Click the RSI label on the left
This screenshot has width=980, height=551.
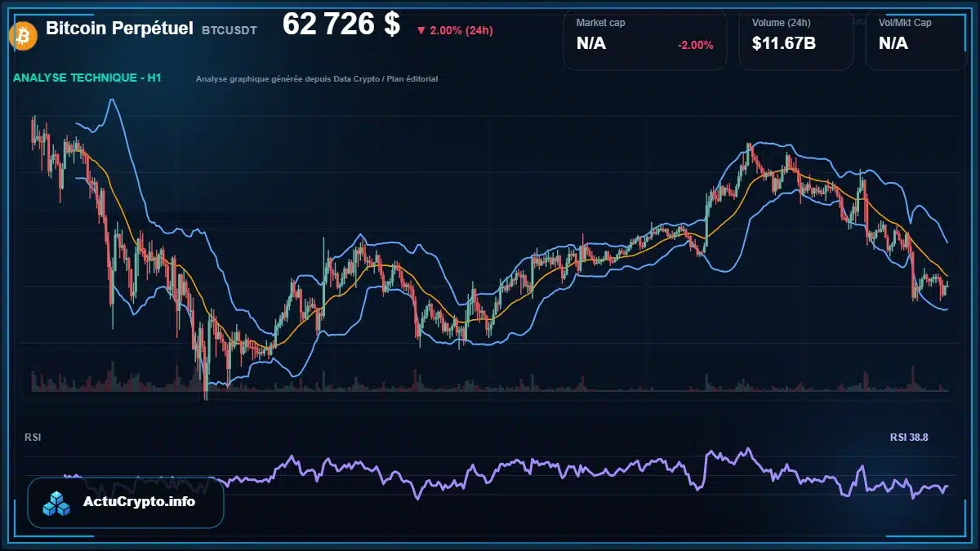33,438
